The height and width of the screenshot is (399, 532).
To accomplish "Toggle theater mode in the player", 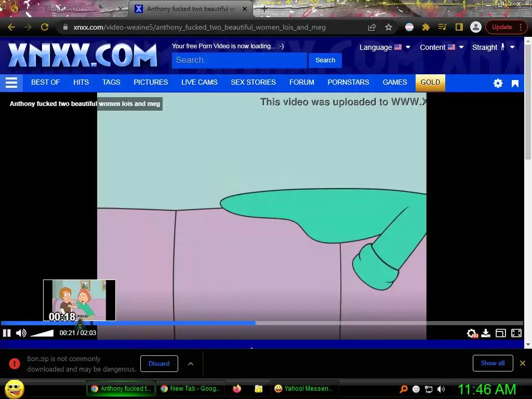I will pyautogui.click(x=501, y=333).
